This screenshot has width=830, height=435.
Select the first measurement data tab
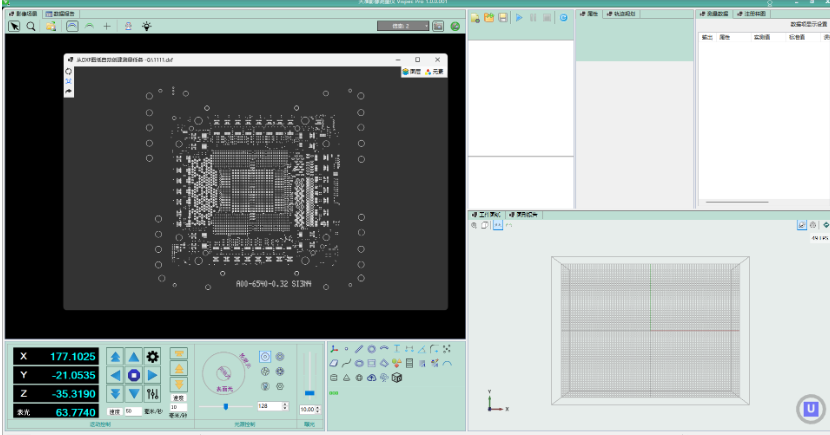coord(714,14)
